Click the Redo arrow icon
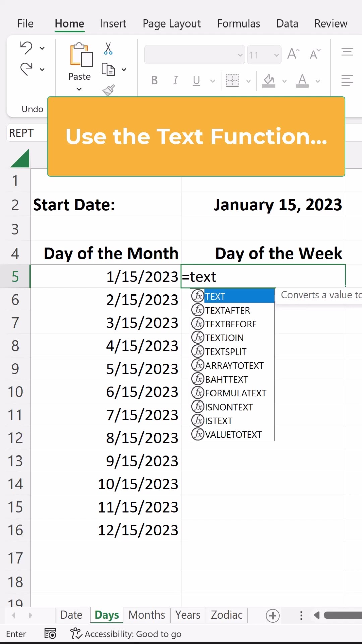 click(26, 69)
